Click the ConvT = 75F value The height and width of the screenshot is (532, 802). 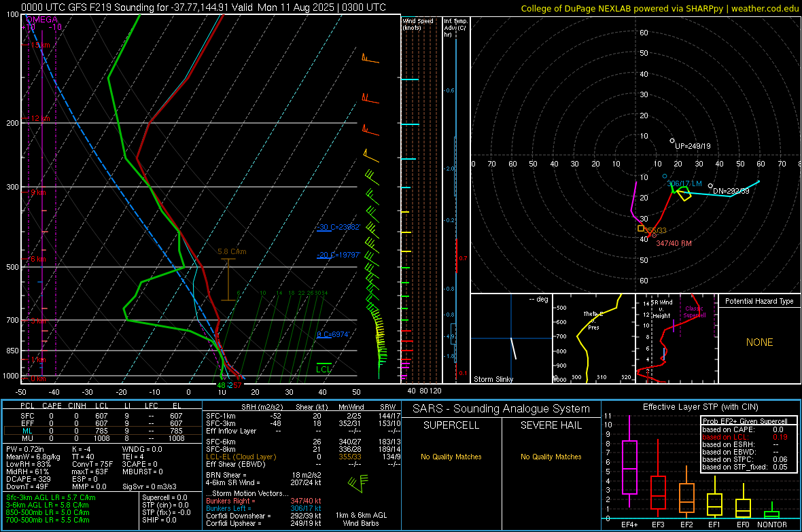point(92,465)
